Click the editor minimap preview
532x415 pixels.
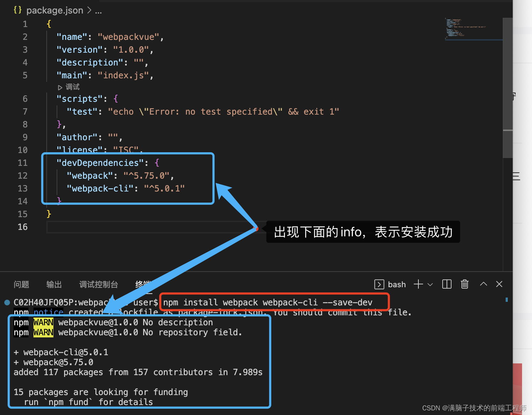tap(473, 29)
